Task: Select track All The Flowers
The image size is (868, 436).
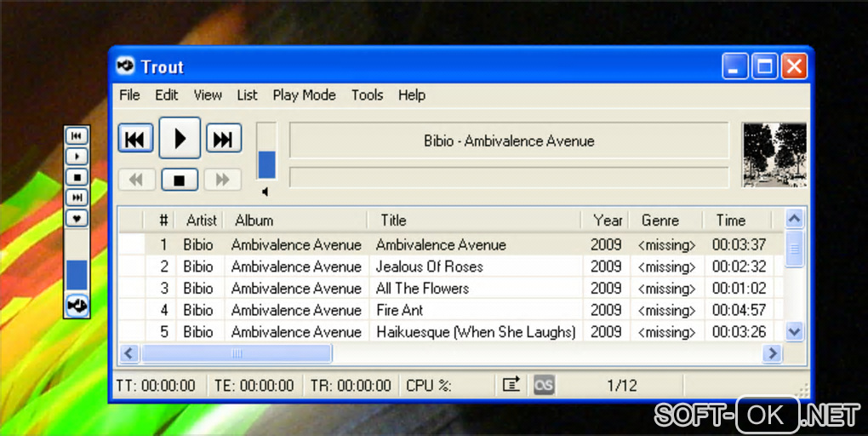Action: pos(422,289)
